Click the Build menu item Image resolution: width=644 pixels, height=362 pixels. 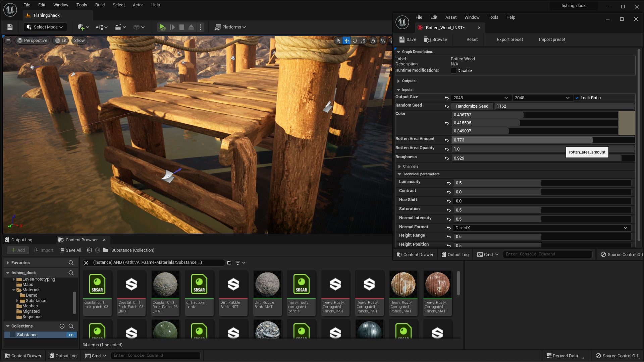point(99,5)
